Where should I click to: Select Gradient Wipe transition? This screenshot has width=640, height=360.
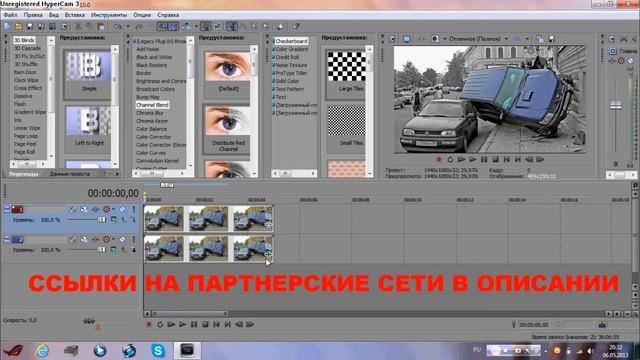tap(30, 112)
